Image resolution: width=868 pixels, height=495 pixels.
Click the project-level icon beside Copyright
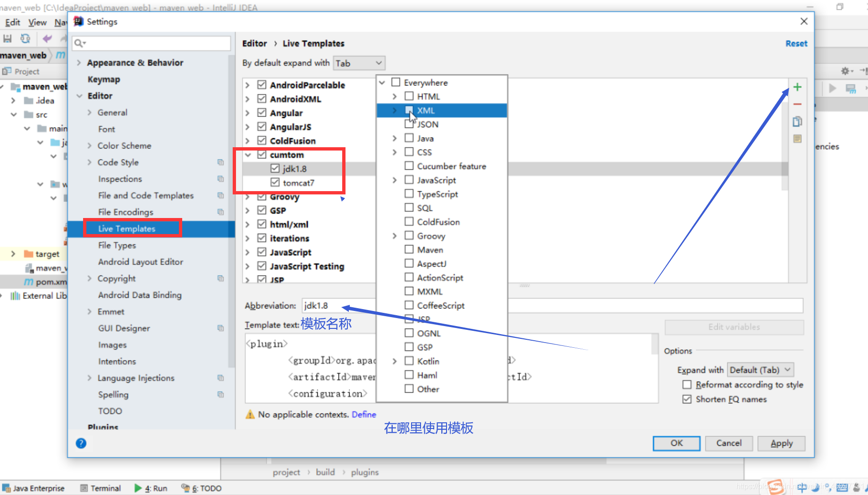pos(220,278)
